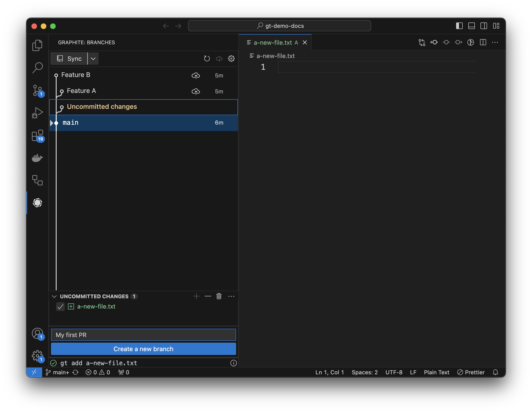This screenshot has height=412, width=532.
Task: Open the Sync dropdown arrow
Action: (x=93, y=59)
